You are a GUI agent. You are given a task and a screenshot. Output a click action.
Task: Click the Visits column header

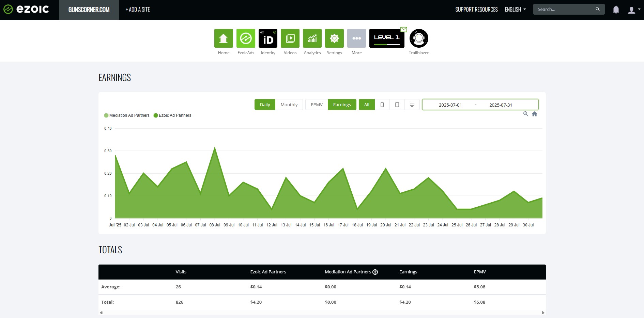tap(181, 272)
